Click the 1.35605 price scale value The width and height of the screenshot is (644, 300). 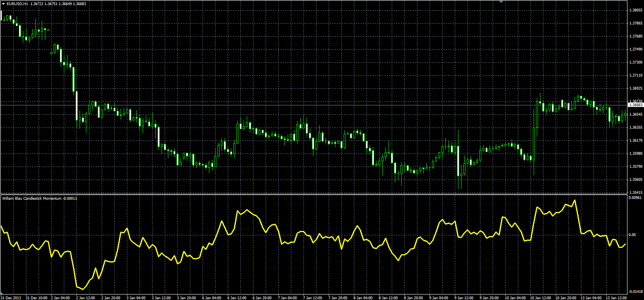coord(636,180)
